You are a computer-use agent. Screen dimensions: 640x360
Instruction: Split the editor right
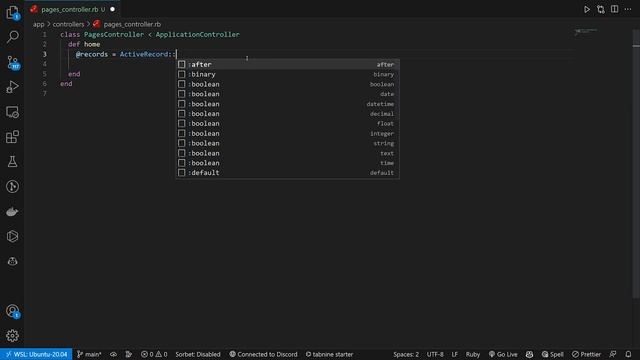614,9
